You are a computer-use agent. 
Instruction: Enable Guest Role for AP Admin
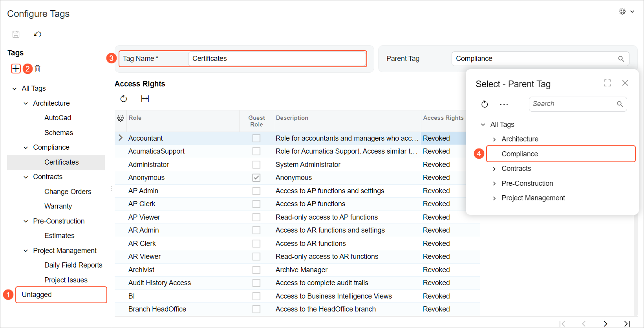256,191
